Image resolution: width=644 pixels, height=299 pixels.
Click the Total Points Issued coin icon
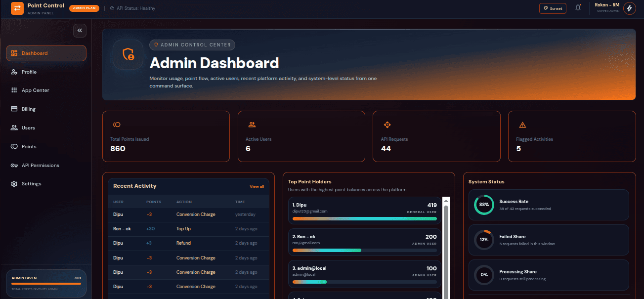click(117, 125)
